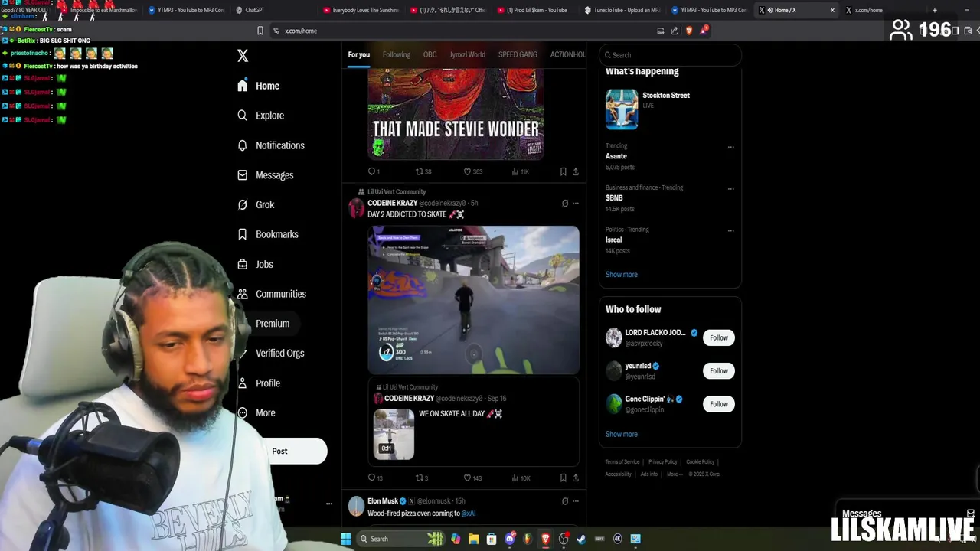Open Notifications in the sidebar
The width and height of the screenshot is (980, 551).
[271, 145]
